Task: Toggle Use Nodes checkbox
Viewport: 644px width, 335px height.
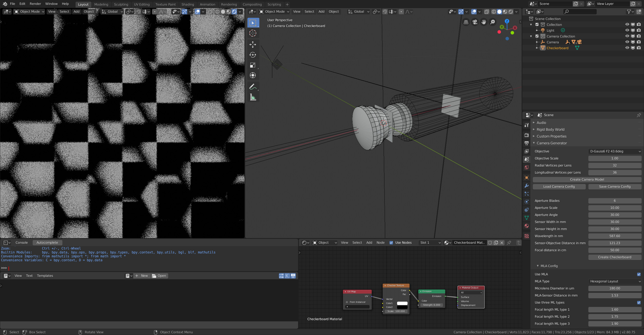Action: point(391,242)
